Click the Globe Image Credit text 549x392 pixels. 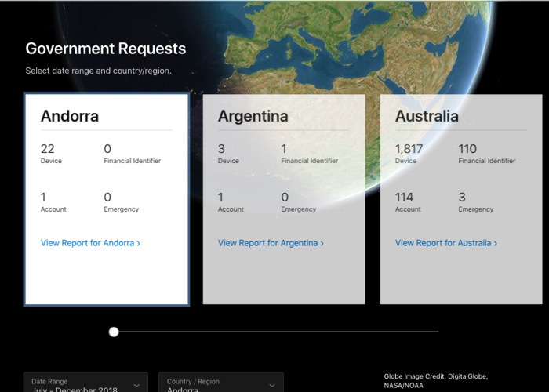pyautogui.click(x=435, y=381)
